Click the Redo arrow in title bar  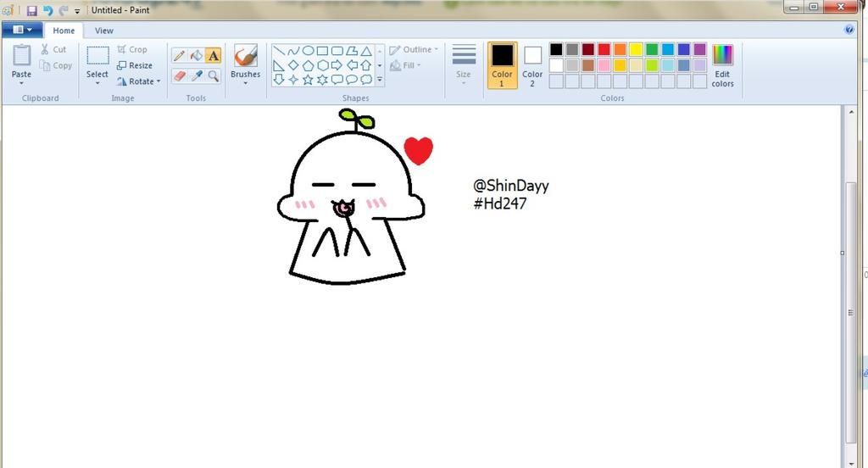(x=64, y=10)
